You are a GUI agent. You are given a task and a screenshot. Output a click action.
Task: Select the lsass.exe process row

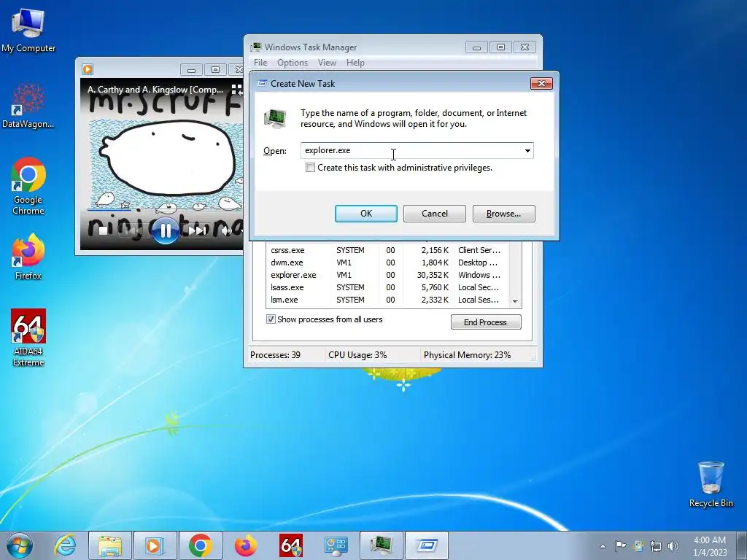coord(387,287)
